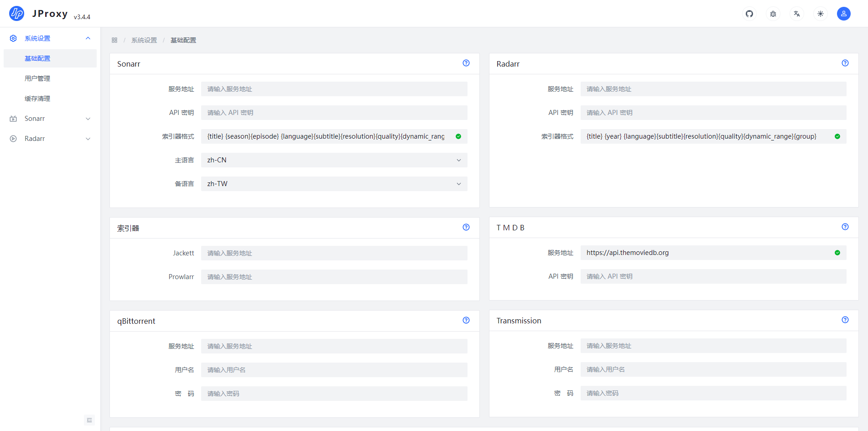Focus the Transmission 用户名 input

713,369
